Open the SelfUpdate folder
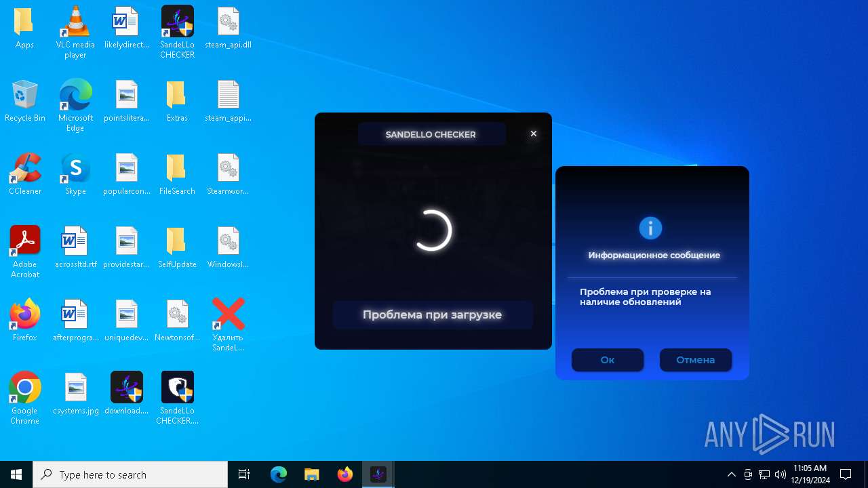 coord(177,247)
